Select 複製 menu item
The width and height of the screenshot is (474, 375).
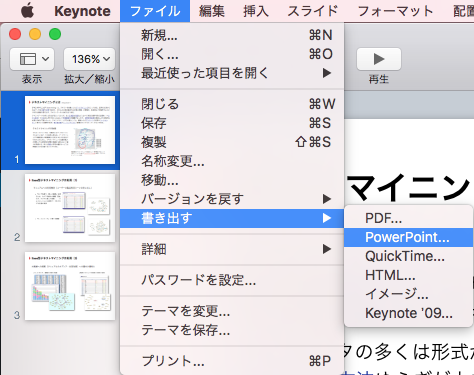[x=232, y=142]
